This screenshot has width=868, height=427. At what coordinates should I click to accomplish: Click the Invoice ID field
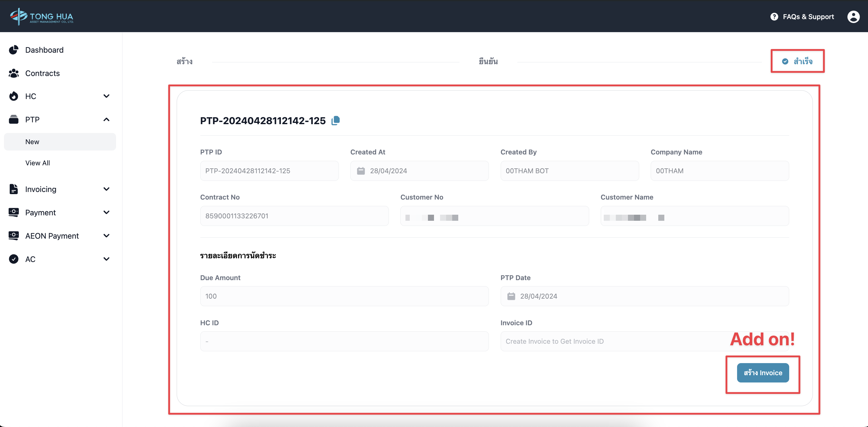tap(613, 341)
